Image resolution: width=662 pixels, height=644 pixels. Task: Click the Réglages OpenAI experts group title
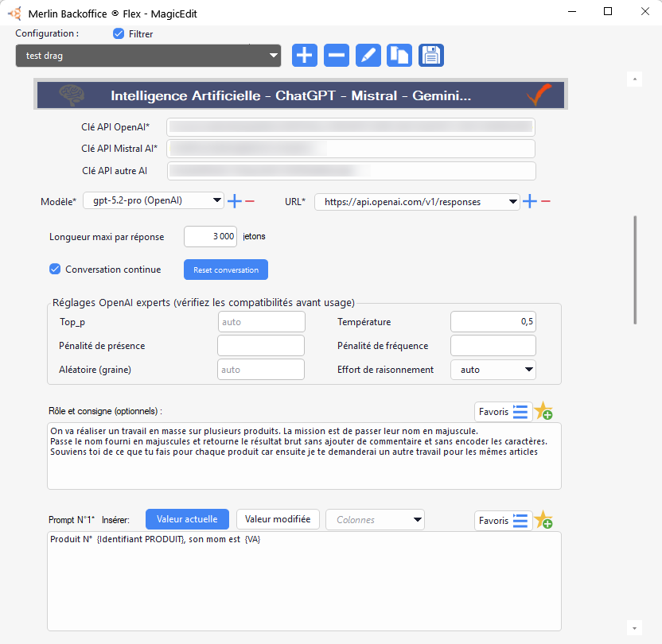(204, 302)
